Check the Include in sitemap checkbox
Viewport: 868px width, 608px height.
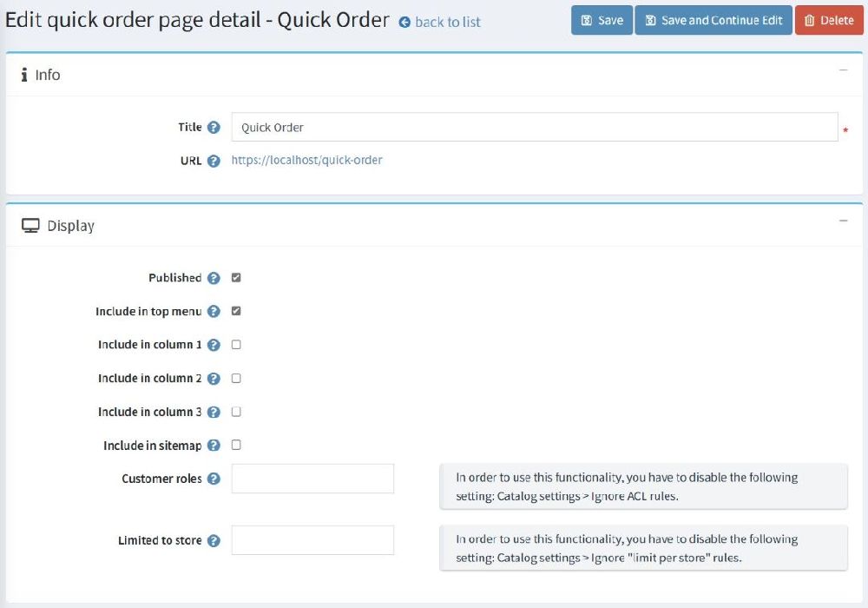[x=236, y=446]
